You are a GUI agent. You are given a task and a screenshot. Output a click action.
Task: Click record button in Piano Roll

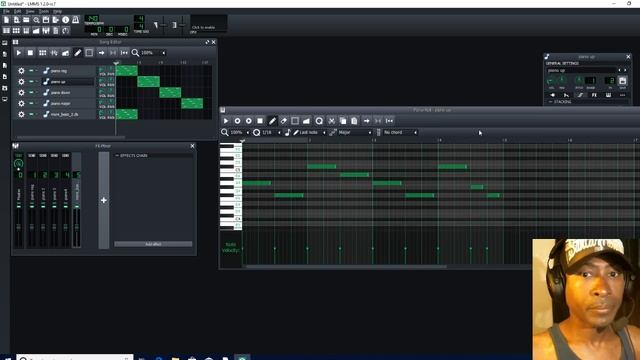point(237,121)
